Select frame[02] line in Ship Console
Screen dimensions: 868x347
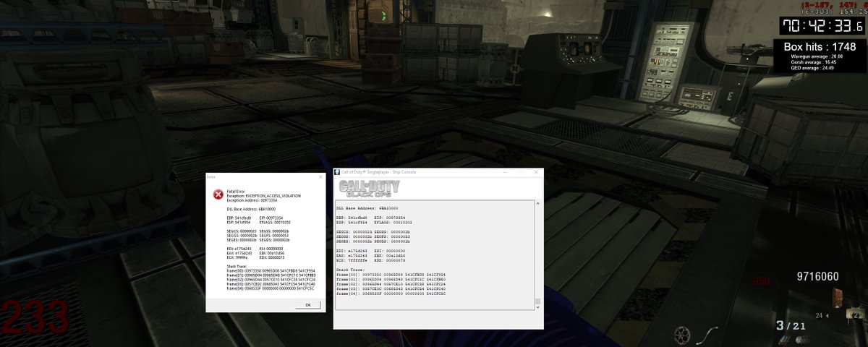(390, 284)
